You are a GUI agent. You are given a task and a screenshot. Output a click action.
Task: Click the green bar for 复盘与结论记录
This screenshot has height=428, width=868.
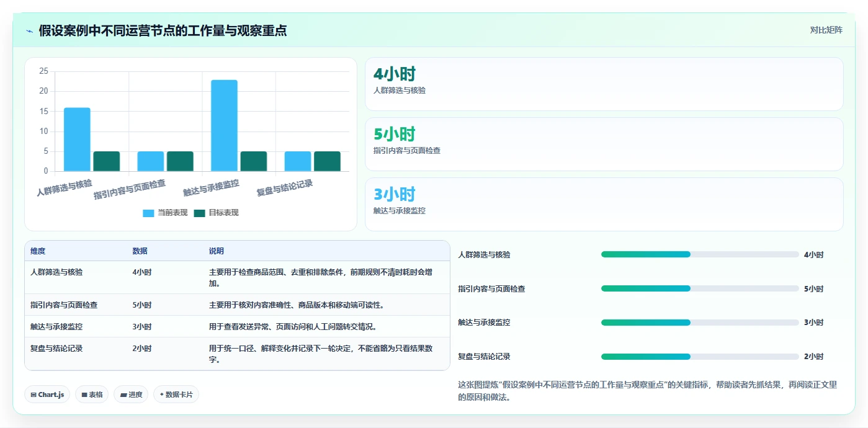(327, 161)
